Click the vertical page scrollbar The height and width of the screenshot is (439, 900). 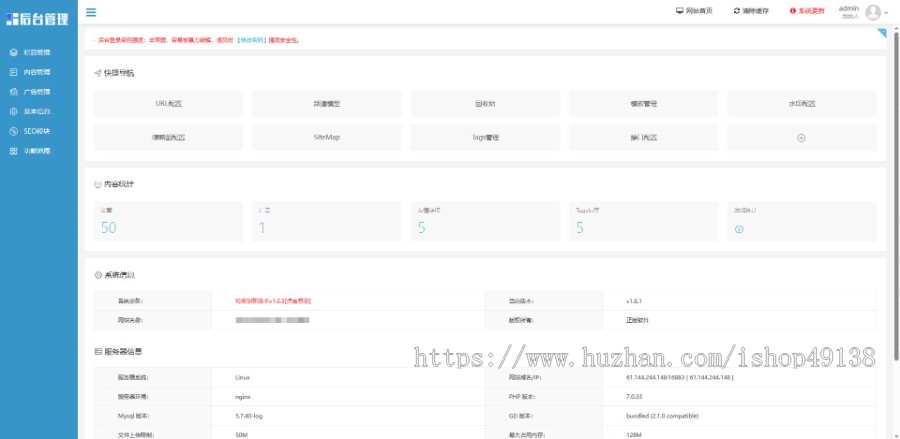896,195
